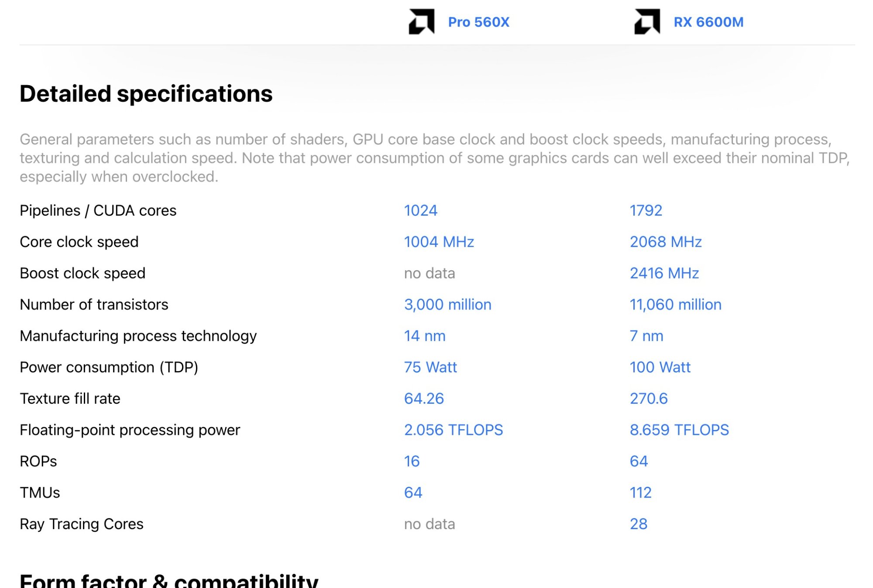Select the 2068 MHz core clock link
Viewport: 873px width, 588px height.
pyautogui.click(x=665, y=242)
